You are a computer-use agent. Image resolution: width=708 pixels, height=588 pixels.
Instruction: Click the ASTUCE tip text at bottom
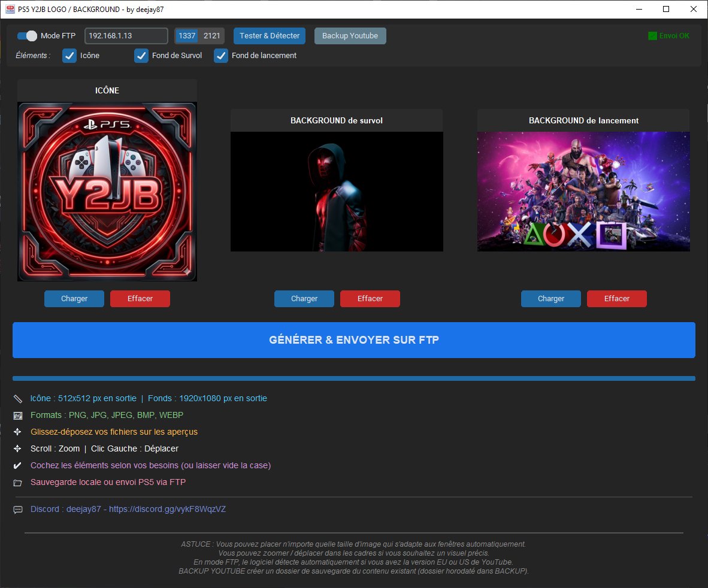(x=353, y=557)
